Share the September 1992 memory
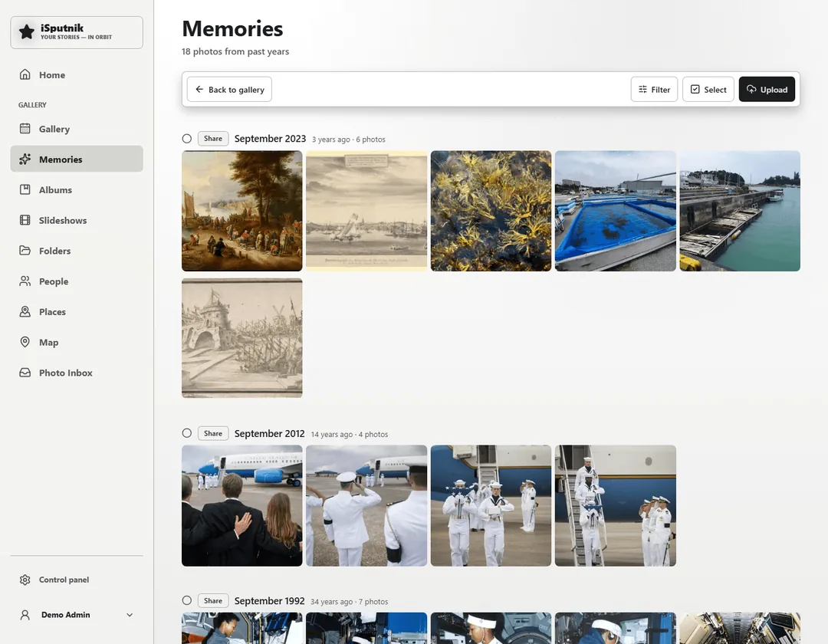The height and width of the screenshot is (644, 828). pos(213,600)
